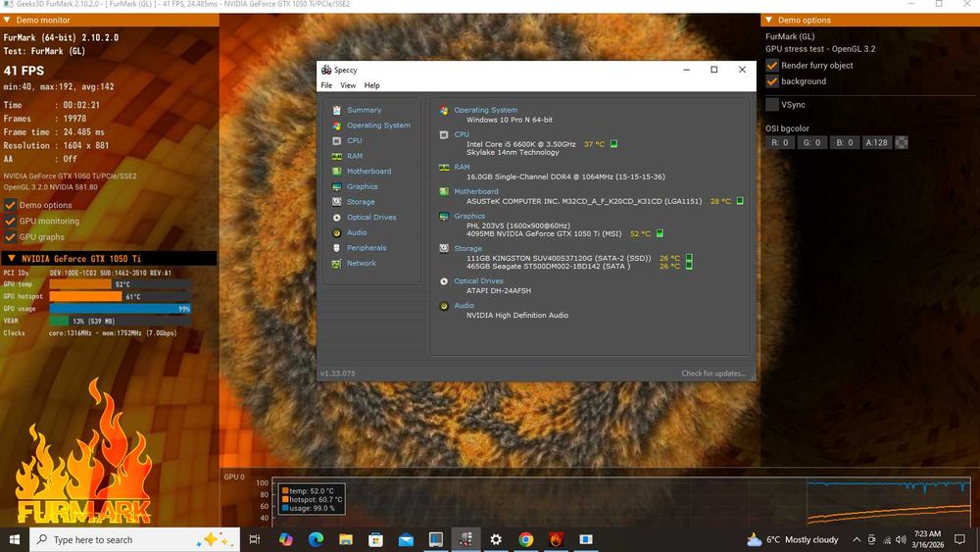Launch Microsoft Edge from taskbar

tap(316, 539)
